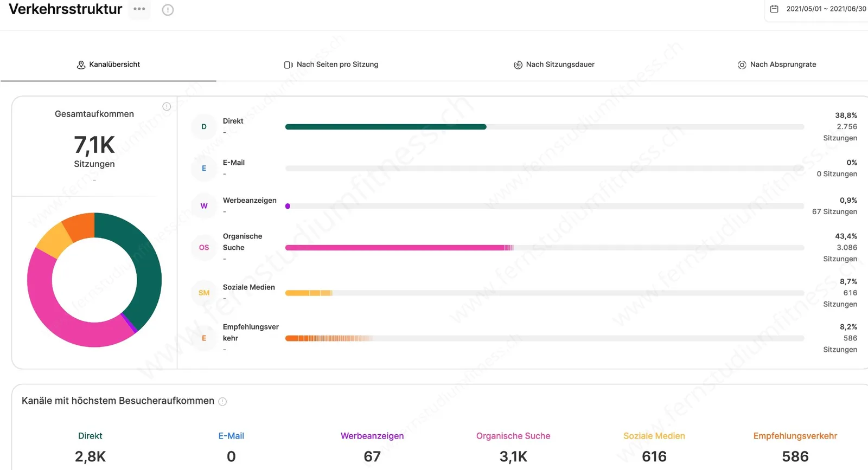Click the Empfehlungsverkehr link in top channels
868x470 pixels.
point(795,436)
